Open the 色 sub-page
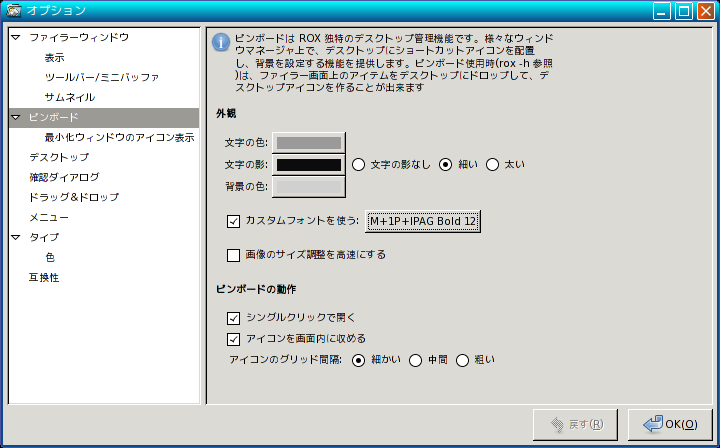 coord(50,258)
